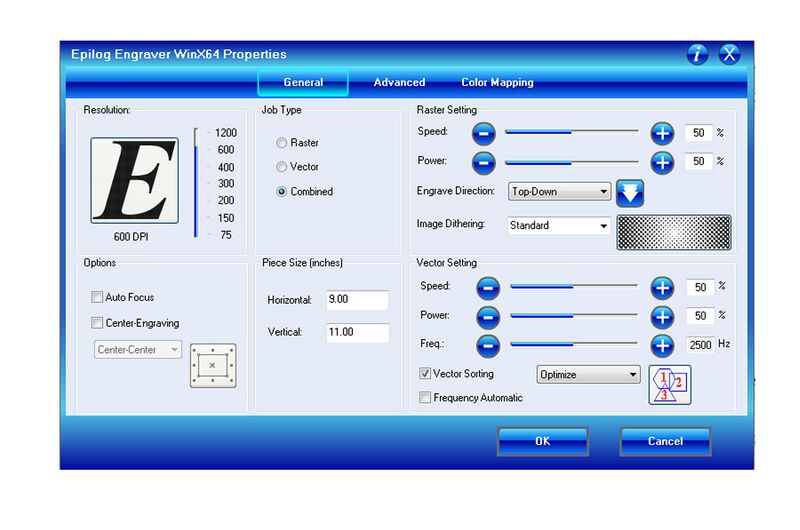Image resolution: width=800 pixels, height=530 pixels.
Task: Click the OK button
Action: 542,441
